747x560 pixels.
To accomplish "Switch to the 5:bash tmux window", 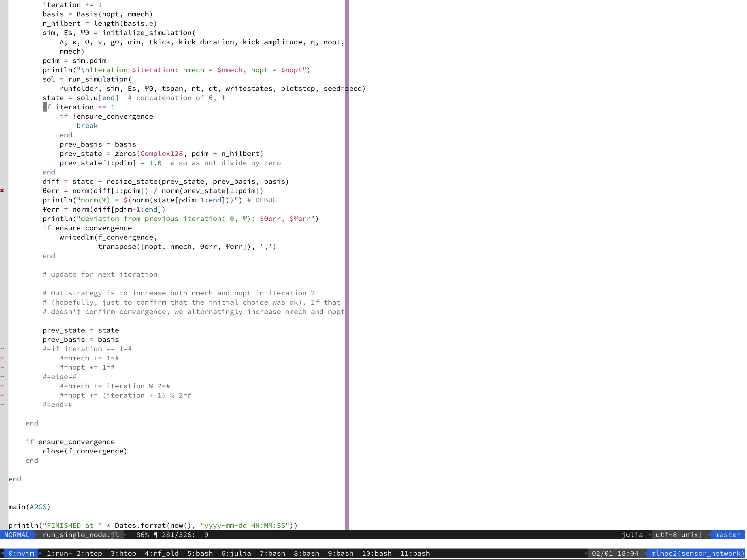I will tap(200, 553).
